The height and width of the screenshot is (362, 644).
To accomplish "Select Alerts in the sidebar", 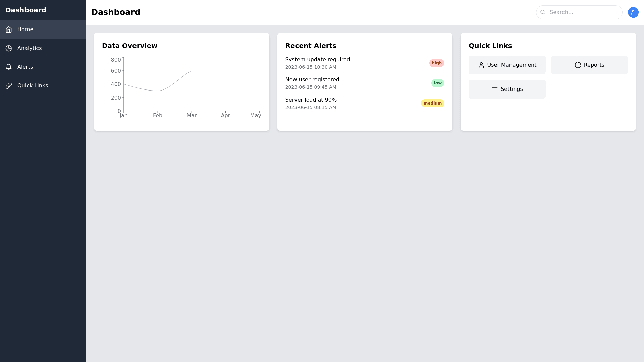I will tap(25, 67).
